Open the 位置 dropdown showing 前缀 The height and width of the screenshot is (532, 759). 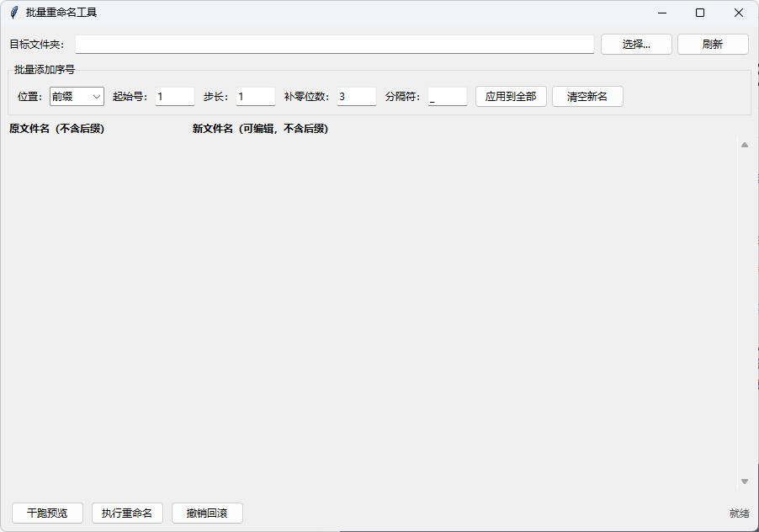click(77, 96)
